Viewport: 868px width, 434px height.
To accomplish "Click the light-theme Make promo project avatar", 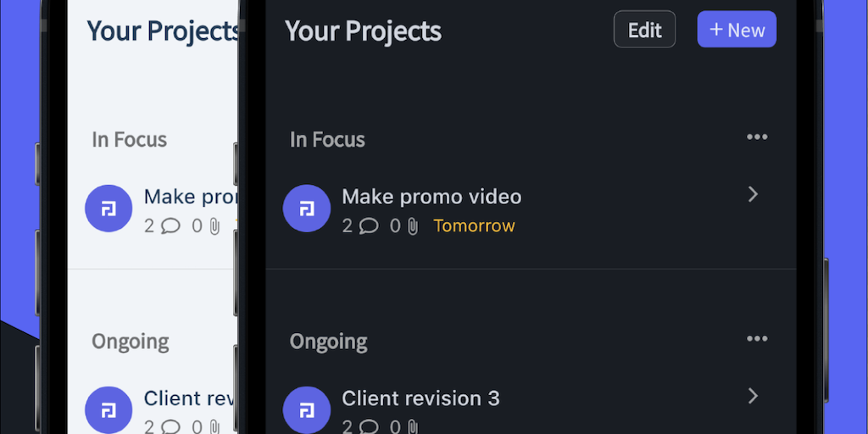I will pyautogui.click(x=108, y=209).
